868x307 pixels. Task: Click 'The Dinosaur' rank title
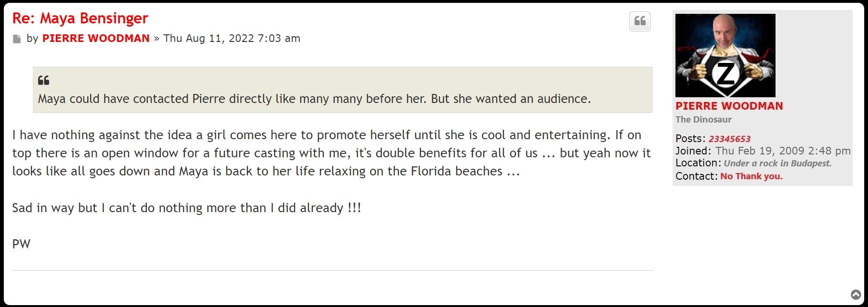coord(703,120)
